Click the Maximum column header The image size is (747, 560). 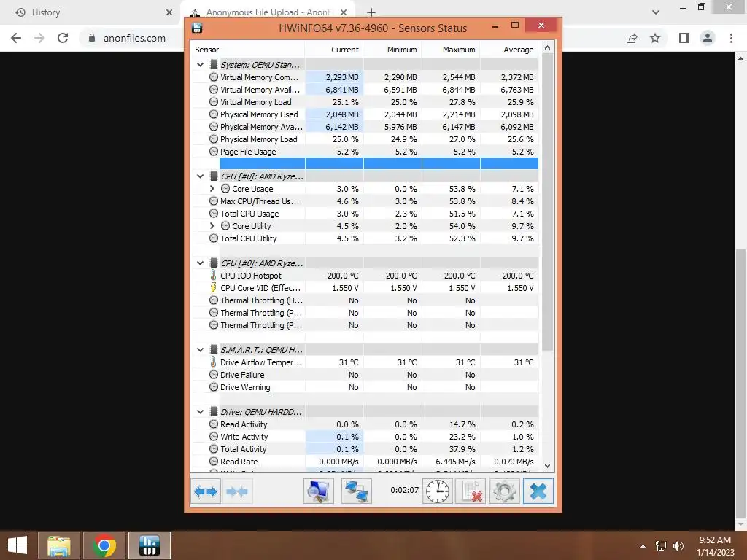[x=451, y=50]
